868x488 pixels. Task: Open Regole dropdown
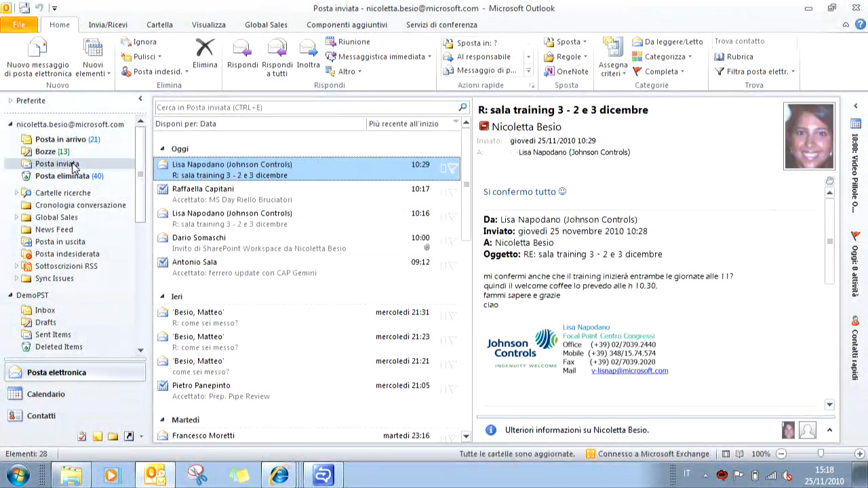click(566, 57)
